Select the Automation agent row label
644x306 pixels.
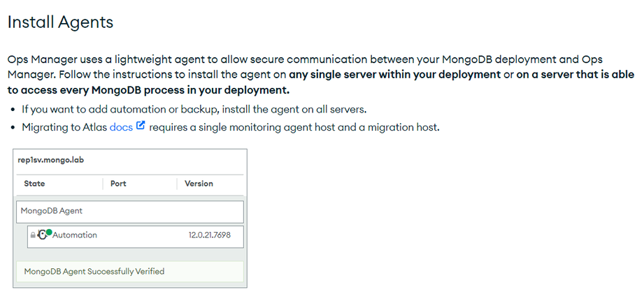(75, 235)
